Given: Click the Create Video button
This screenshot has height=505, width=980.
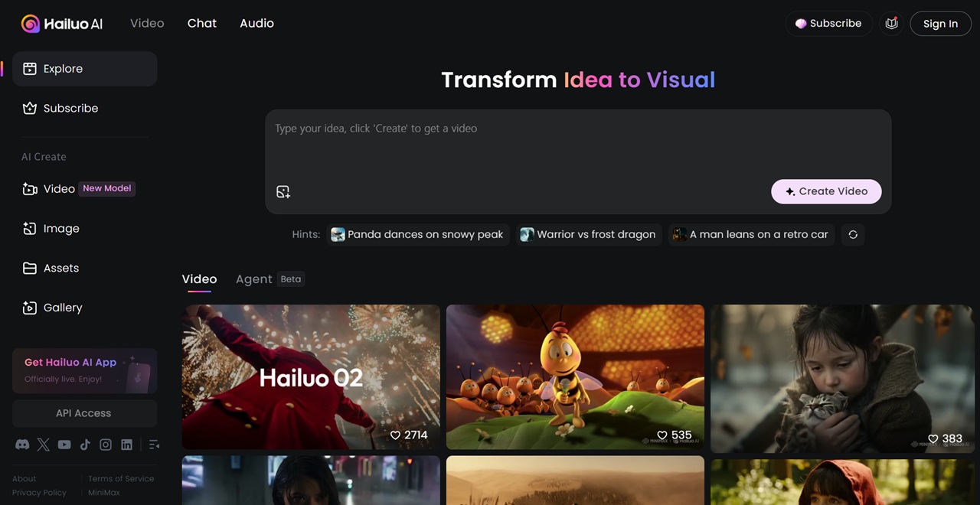Looking at the screenshot, I should click(826, 191).
